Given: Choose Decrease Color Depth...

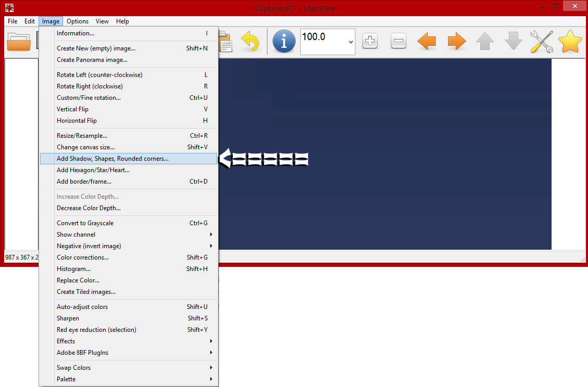Looking at the screenshot, I should [x=129, y=208].
